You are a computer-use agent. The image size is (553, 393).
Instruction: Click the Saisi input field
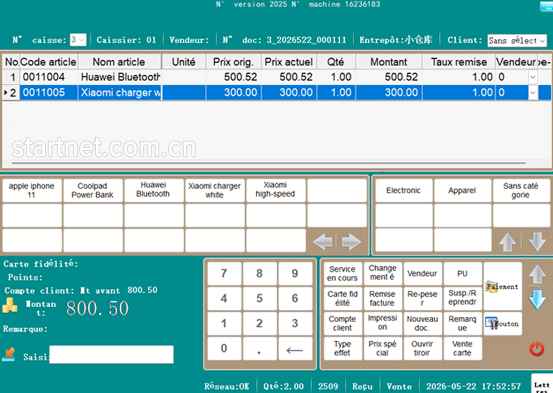click(111, 355)
